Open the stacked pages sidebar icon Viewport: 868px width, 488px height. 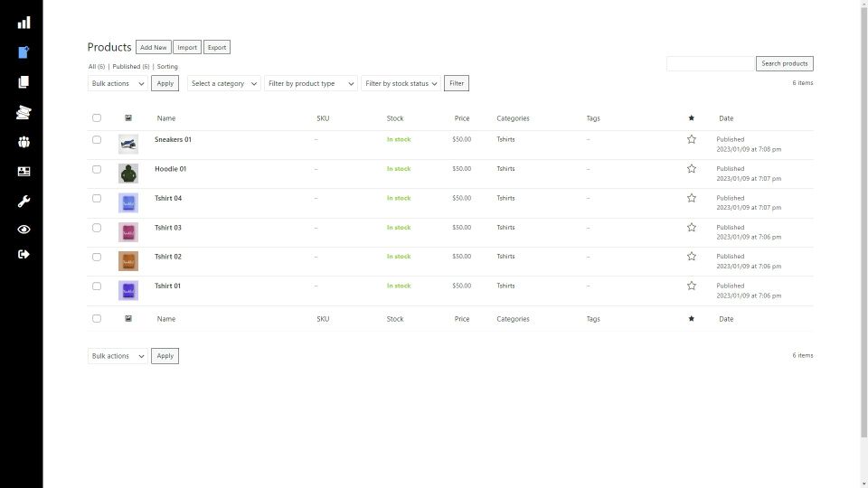tap(24, 81)
